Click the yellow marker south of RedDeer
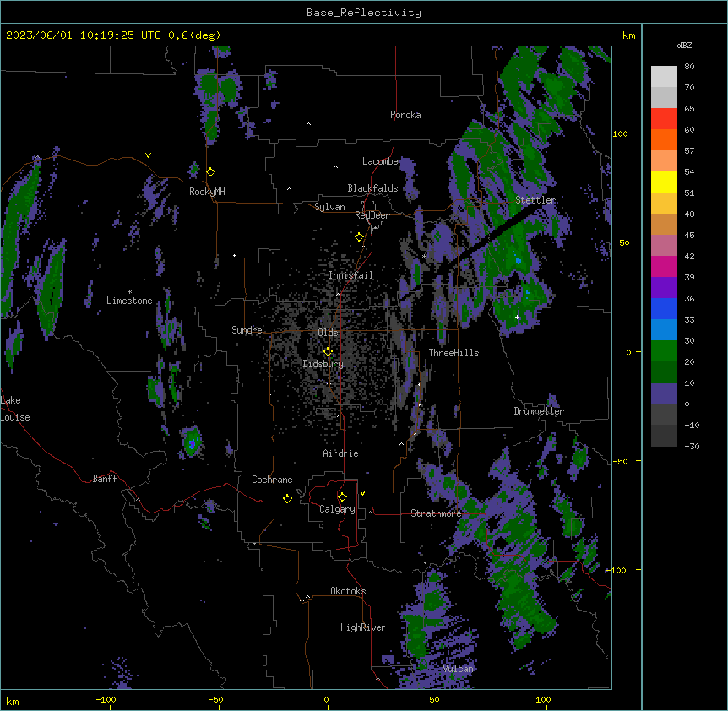The width and height of the screenshot is (728, 711). [x=360, y=237]
